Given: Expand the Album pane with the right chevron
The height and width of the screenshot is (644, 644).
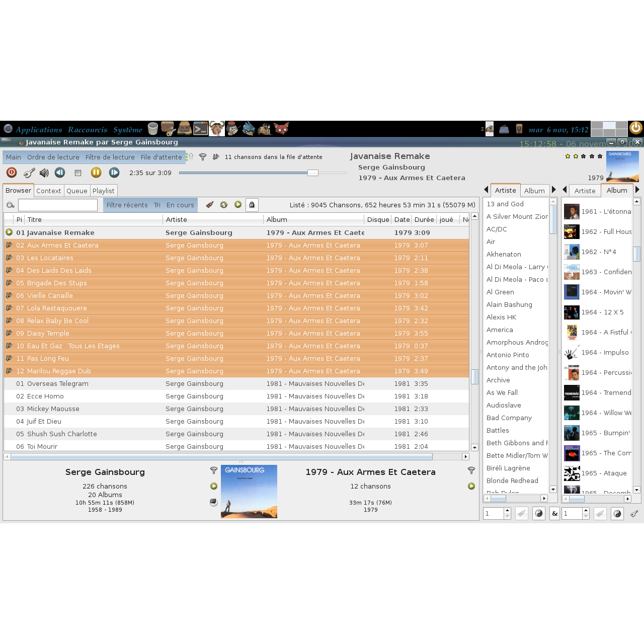Looking at the screenshot, I should click(x=637, y=190).
